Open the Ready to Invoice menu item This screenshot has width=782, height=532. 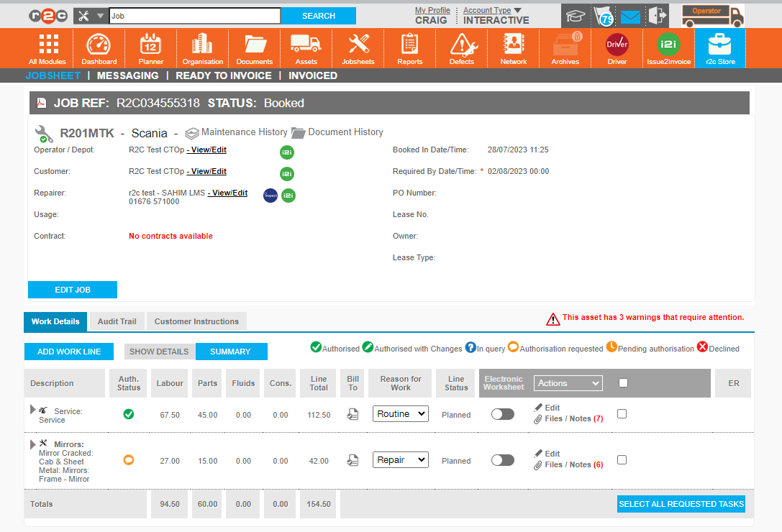(x=224, y=75)
